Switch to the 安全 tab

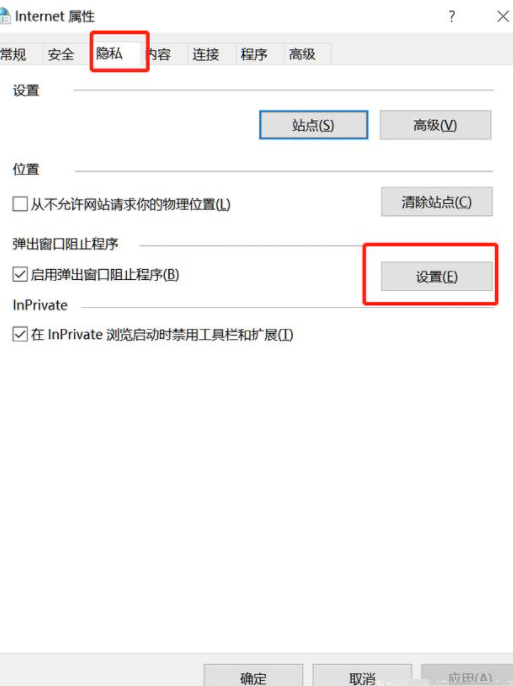tap(61, 54)
